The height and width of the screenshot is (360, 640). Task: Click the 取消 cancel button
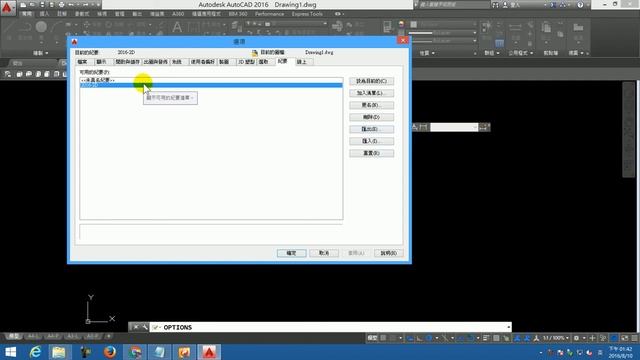coord(324,253)
